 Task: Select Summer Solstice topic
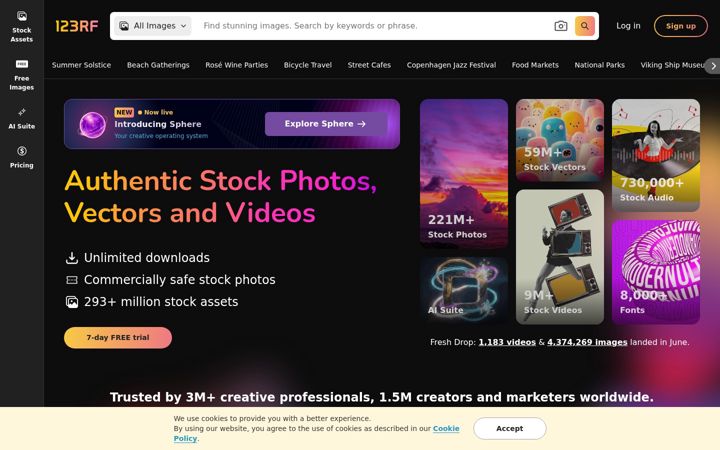coord(81,65)
